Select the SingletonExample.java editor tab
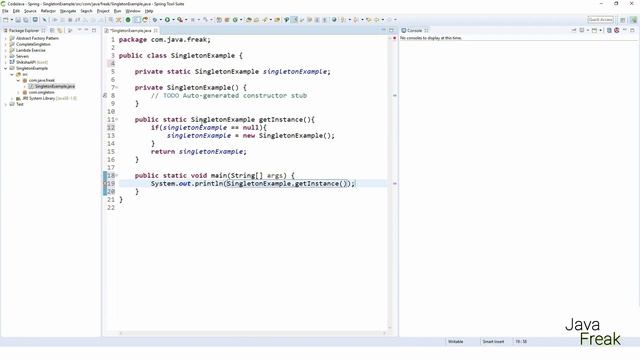 pos(131,31)
